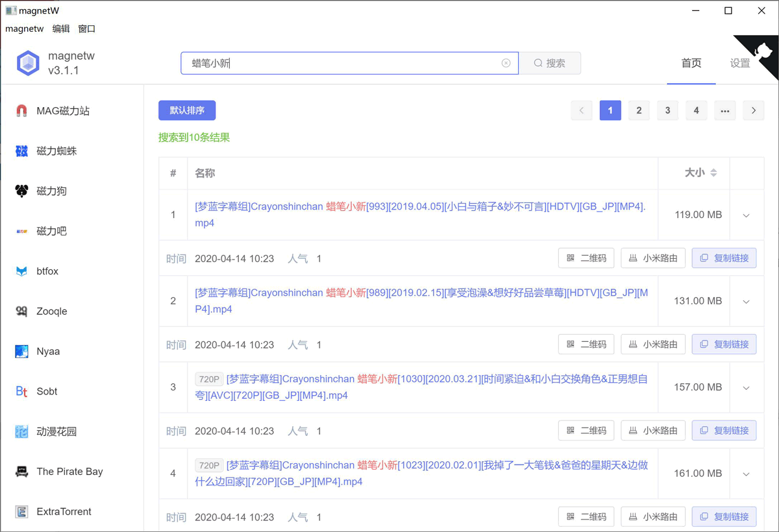779x532 pixels.
Task: Show 二维码 QR code for result 4
Action: [x=586, y=517]
